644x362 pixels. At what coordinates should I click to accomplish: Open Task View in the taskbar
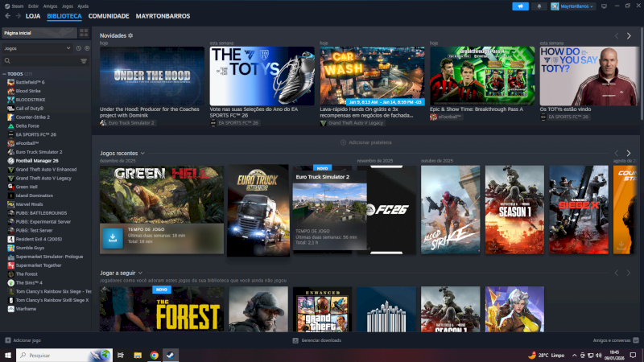[120, 355]
